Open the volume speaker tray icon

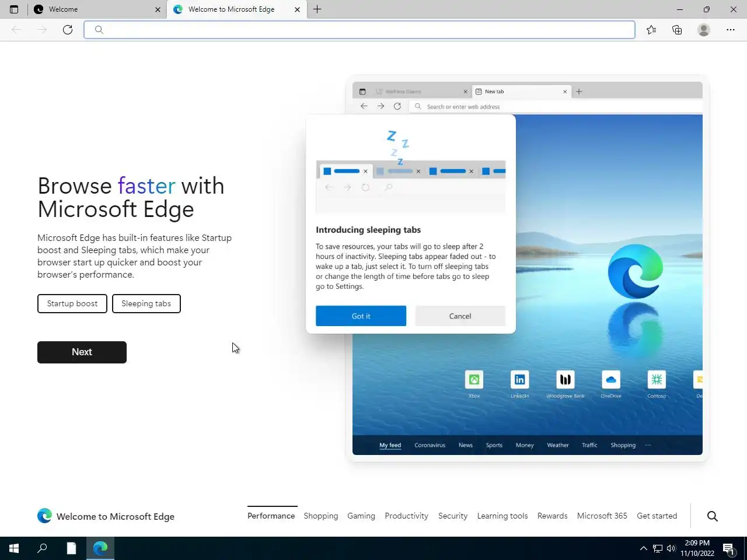[671, 548]
